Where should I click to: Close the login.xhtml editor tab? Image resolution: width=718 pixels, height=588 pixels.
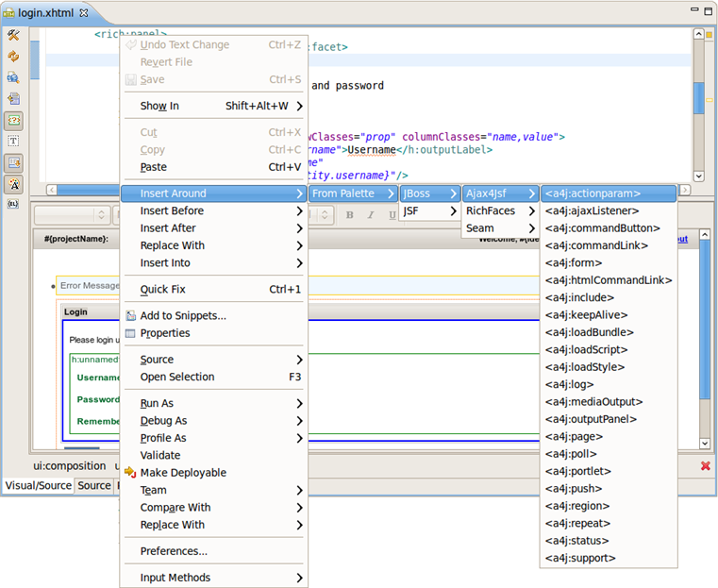(84, 13)
